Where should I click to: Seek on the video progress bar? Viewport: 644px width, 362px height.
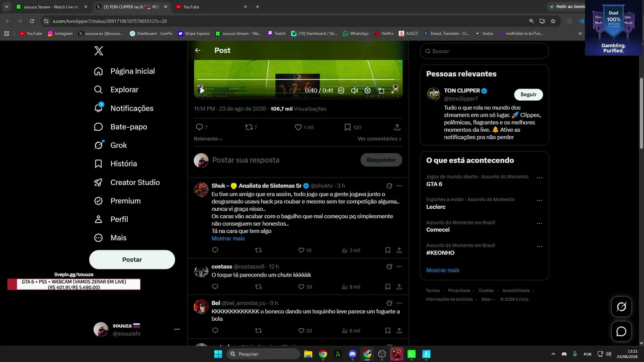point(298,79)
